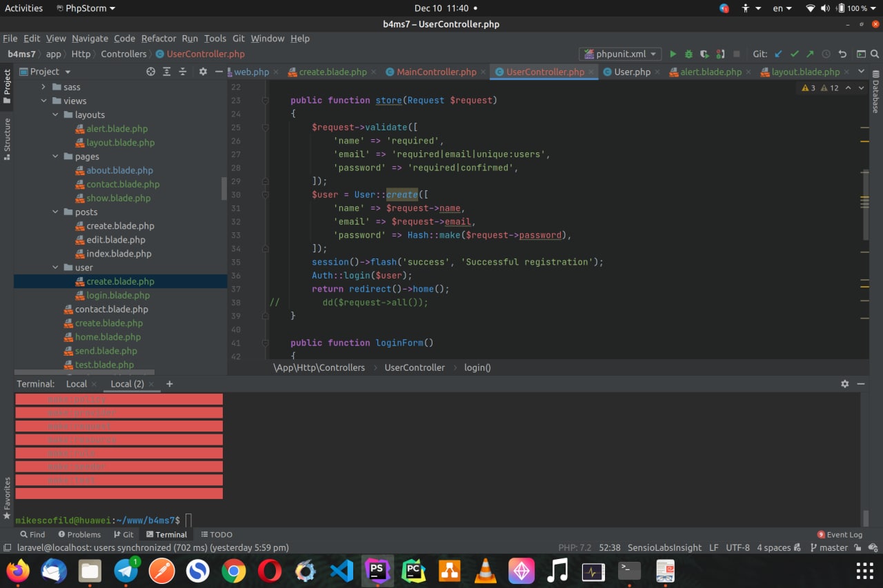883x588 pixels.
Task: Start debugging with the green bug icon
Action: 688,54
